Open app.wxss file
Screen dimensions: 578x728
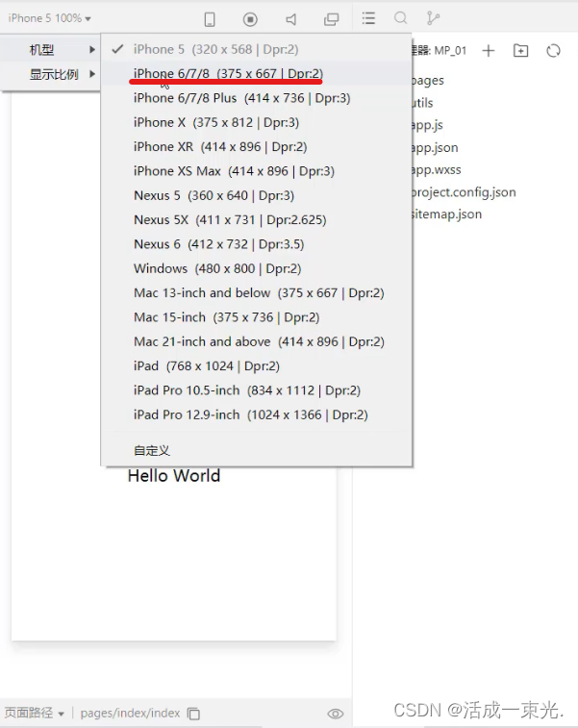pyautogui.click(x=437, y=170)
